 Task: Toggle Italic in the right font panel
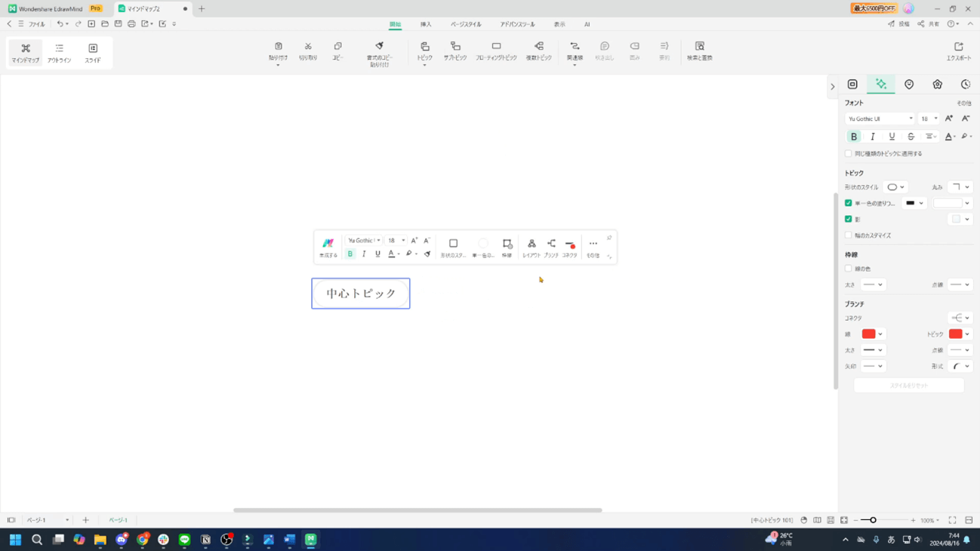click(x=873, y=137)
